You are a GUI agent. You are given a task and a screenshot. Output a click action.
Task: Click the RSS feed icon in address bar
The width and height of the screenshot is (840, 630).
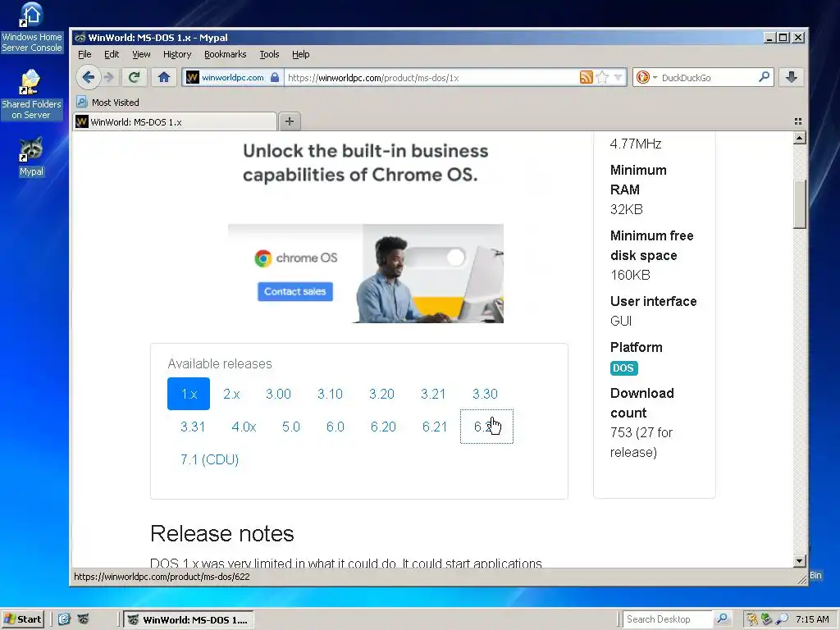(x=586, y=78)
